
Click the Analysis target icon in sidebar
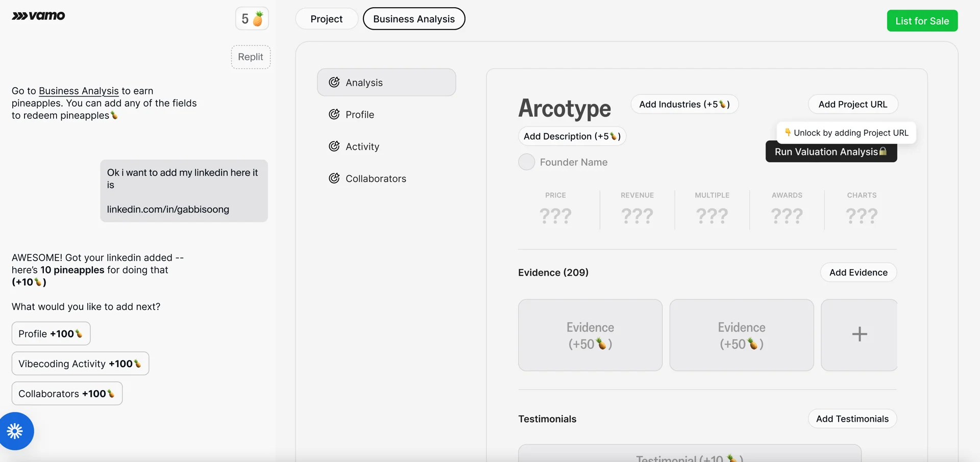tap(334, 83)
